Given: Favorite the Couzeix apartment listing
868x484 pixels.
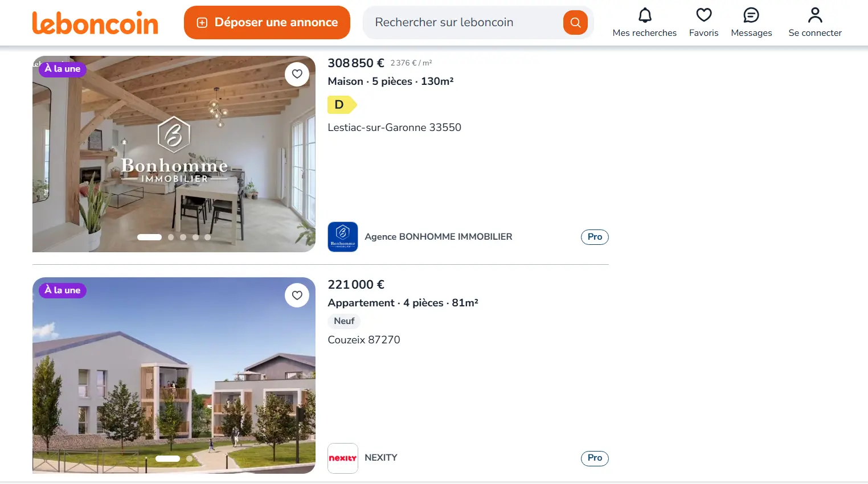Looking at the screenshot, I should point(297,296).
